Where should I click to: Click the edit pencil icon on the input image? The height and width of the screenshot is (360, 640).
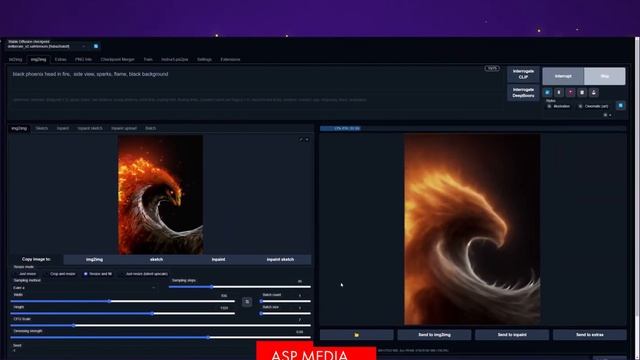[301, 140]
